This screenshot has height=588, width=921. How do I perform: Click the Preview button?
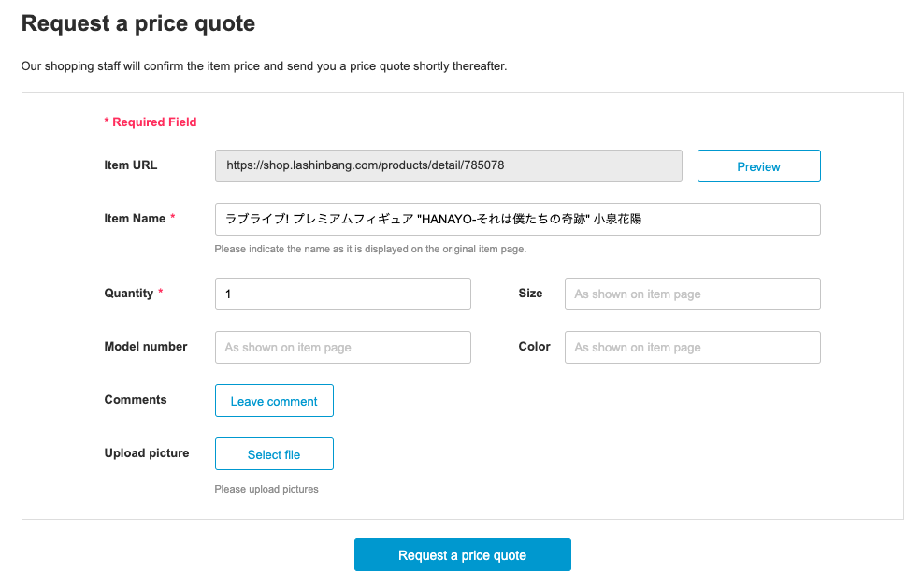pyautogui.click(x=758, y=166)
